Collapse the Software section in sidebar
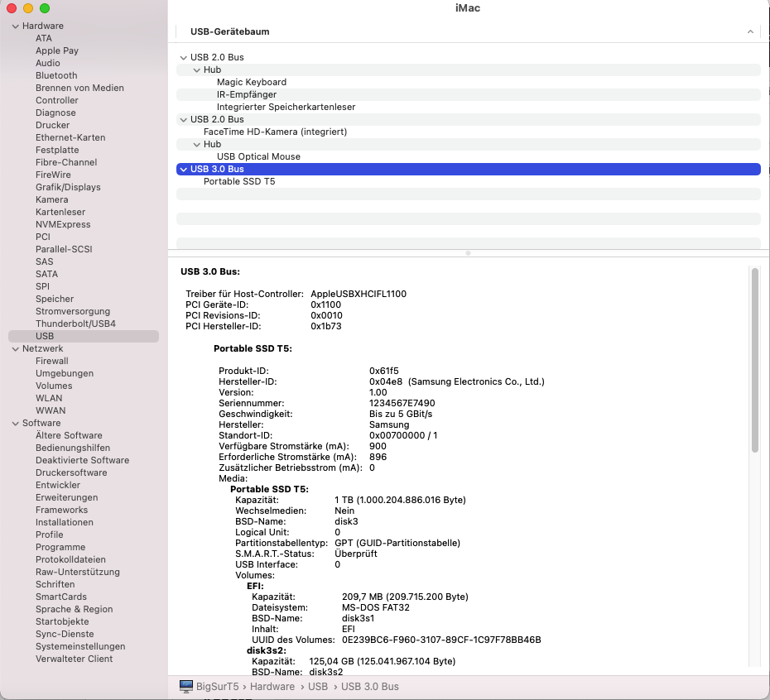Screen dimensions: 770x700 click(16, 423)
